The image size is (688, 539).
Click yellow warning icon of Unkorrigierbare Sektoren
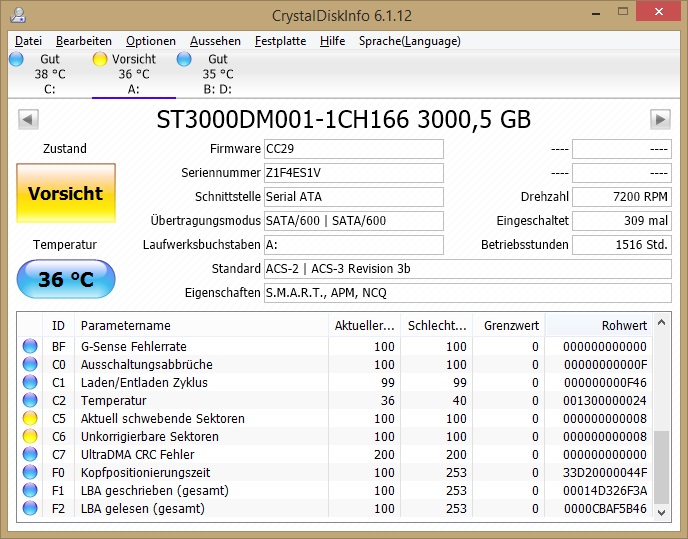click(30, 436)
